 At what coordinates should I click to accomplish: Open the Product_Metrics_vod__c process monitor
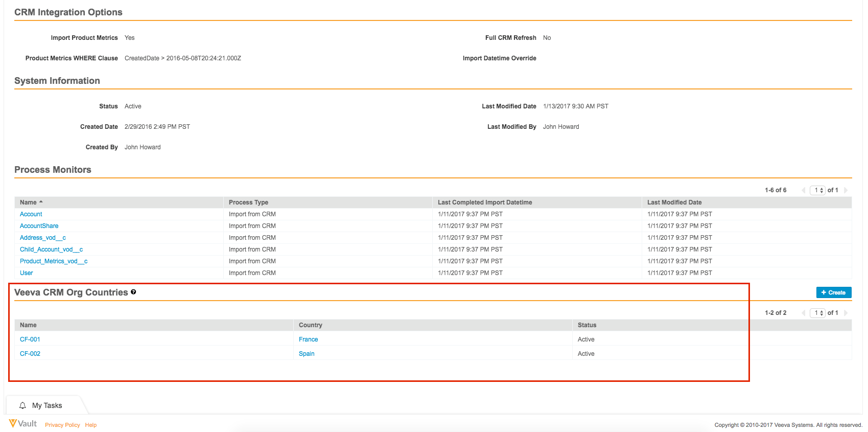[54, 261]
